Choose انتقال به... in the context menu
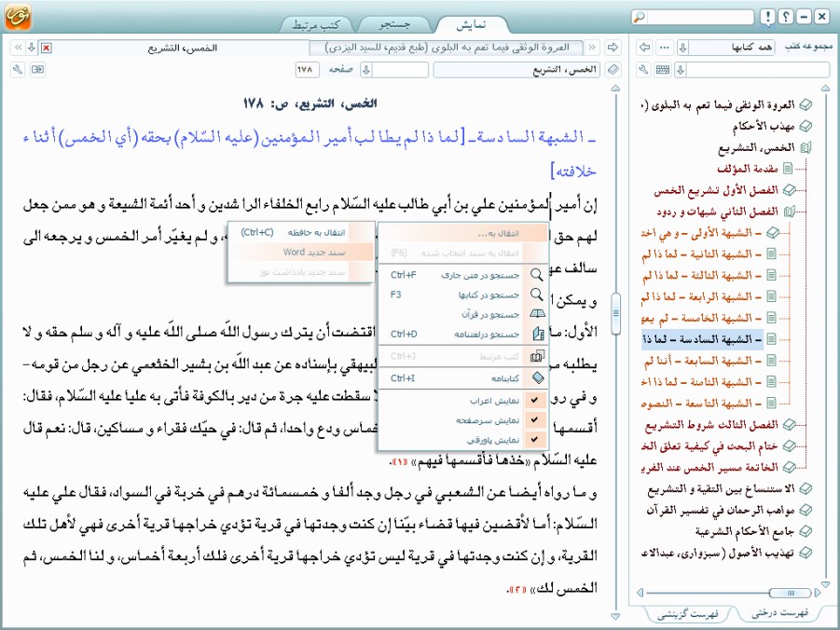Screen dimensions: 840x630 pos(464,234)
